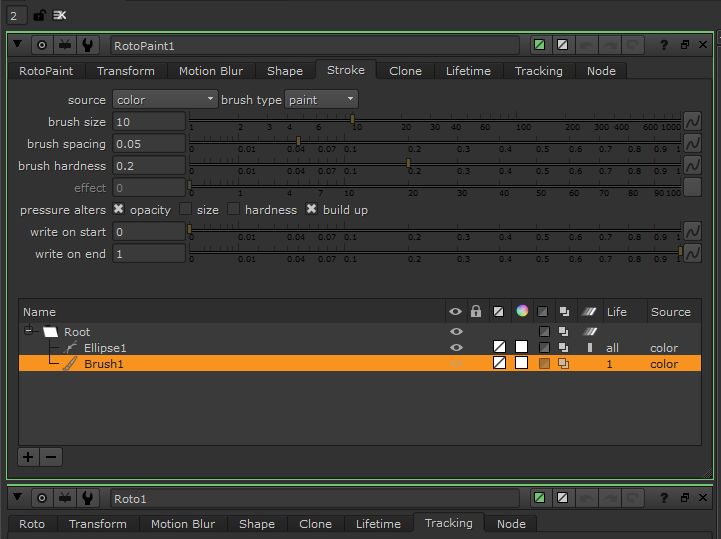Switch to the Transform tab in RotoPaint1
Image resolution: width=721 pixels, height=539 pixels.
[x=126, y=71]
